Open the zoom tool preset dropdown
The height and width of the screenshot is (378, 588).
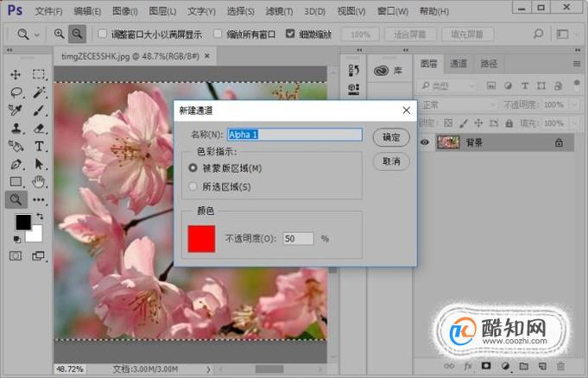37,35
